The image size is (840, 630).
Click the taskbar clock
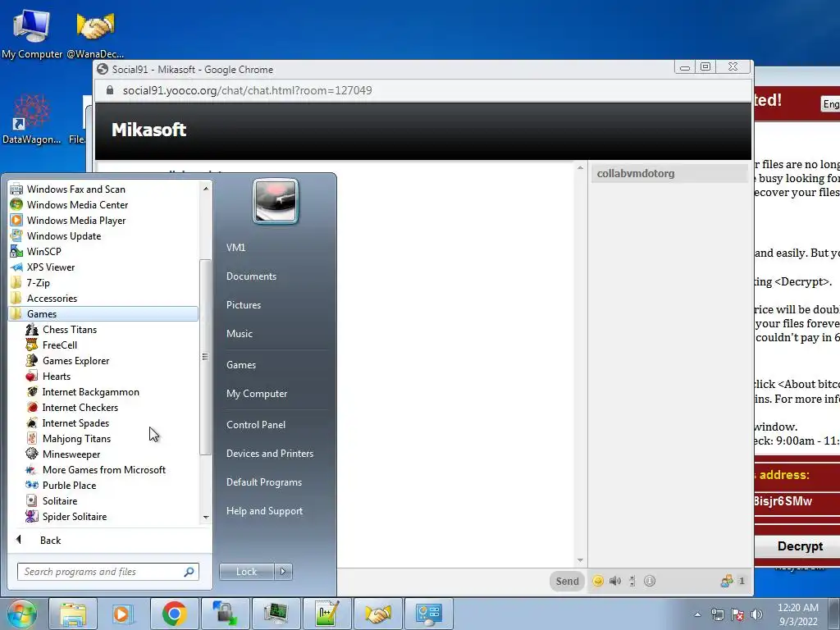(798, 614)
